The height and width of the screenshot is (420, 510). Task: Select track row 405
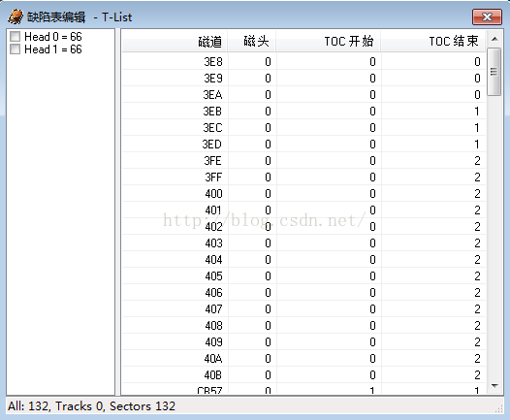(x=303, y=275)
